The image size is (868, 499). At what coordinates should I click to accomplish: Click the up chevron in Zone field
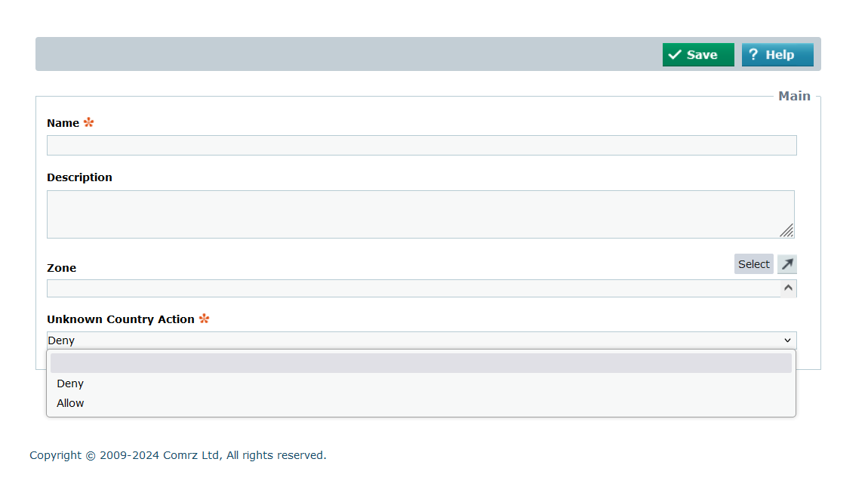pos(788,288)
